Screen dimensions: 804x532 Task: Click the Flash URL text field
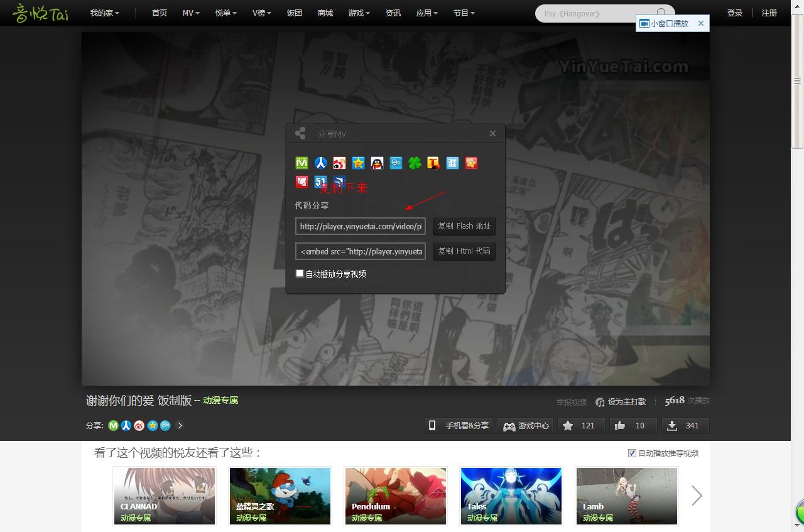pos(361,226)
